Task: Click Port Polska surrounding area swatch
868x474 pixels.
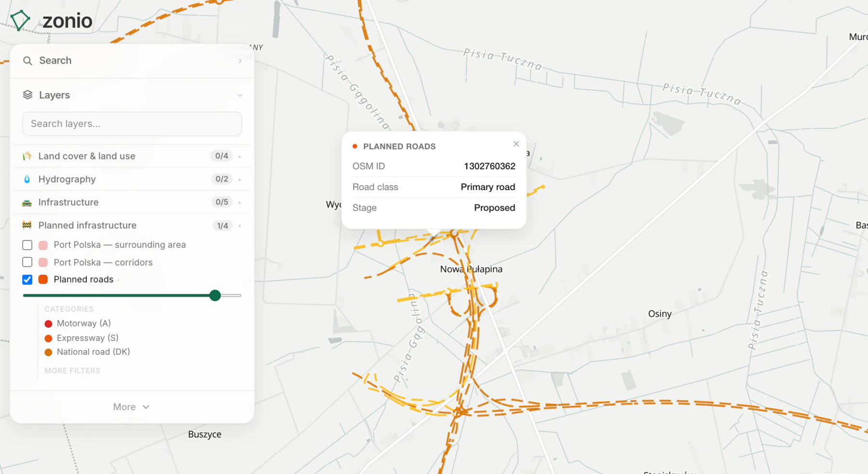Action: (43, 245)
